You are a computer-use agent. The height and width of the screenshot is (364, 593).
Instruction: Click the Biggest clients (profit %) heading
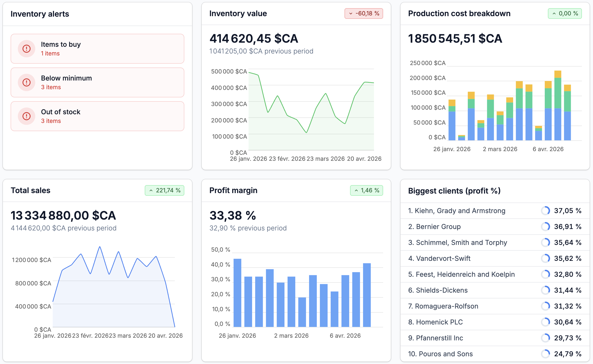click(x=454, y=191)
